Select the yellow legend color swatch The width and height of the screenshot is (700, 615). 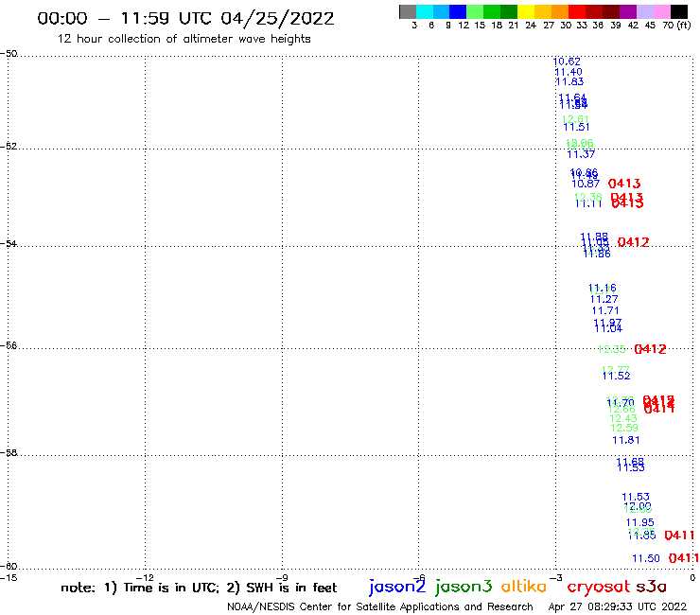pyautogui.click(x=526, y=11)
